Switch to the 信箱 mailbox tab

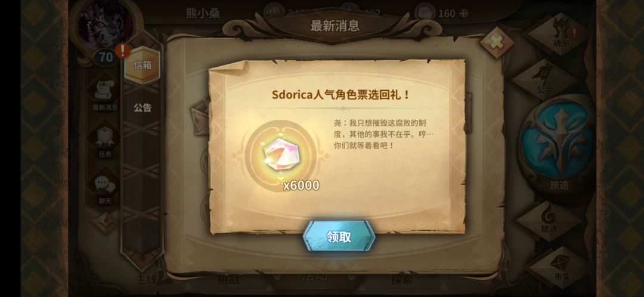pos(142,65)
